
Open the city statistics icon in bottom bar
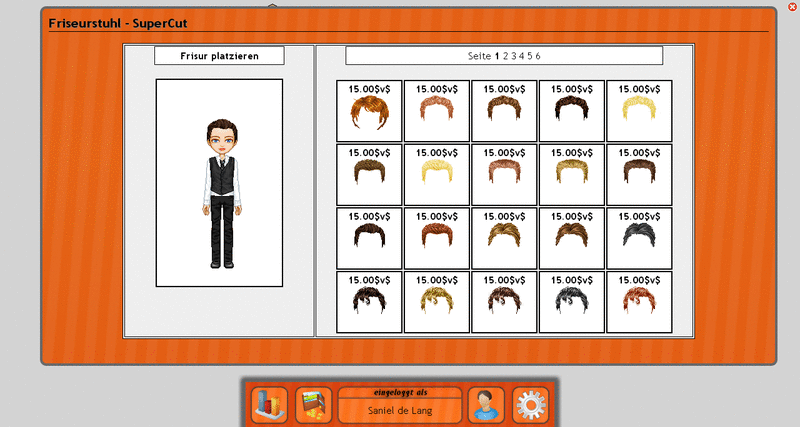(x=269, y=404)
